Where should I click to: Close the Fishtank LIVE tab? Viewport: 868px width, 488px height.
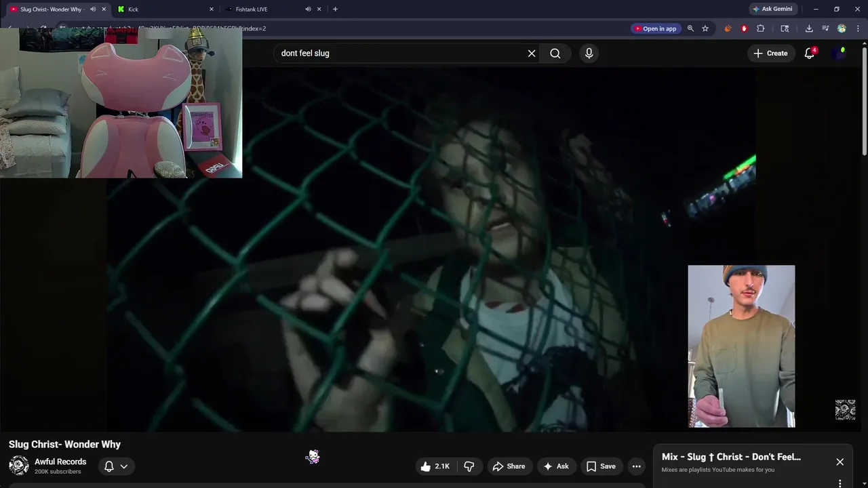(x=319, y=9)
